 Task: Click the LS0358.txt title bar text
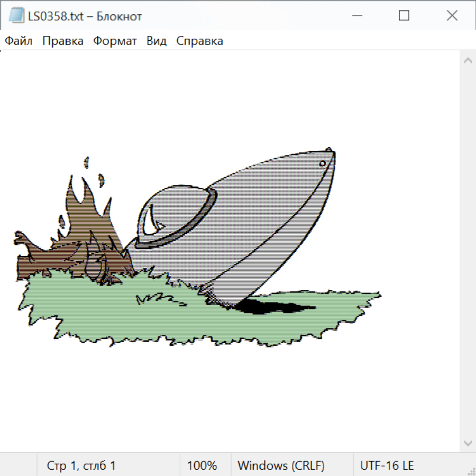(85, 16)
